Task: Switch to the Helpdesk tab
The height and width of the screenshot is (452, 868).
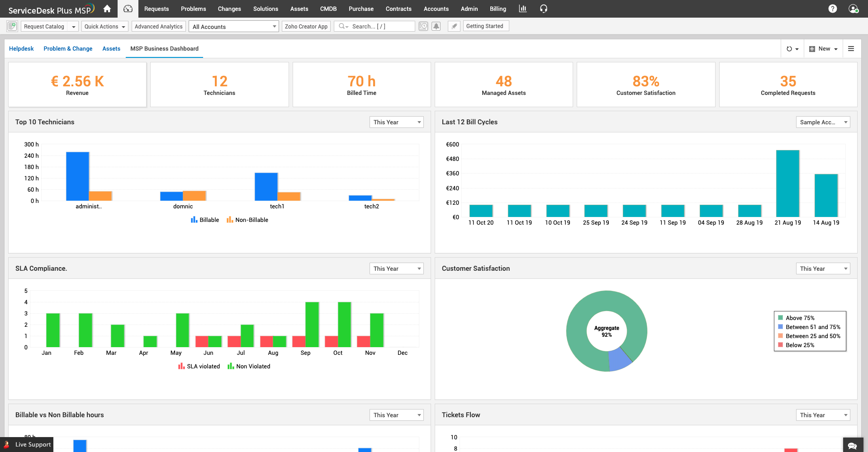Action: 21,48
